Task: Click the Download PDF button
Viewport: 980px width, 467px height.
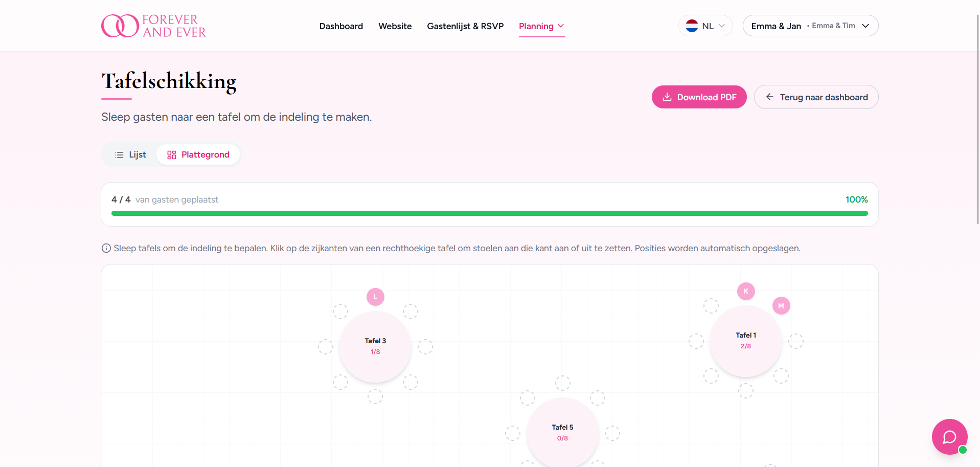Action: point(699,97)
